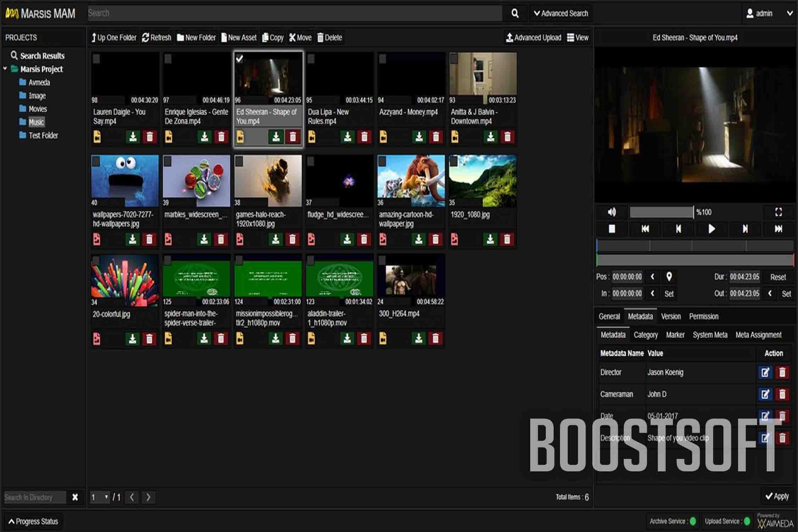Download spider-man-into-the-spider-verse trailer
This screenshot has height=532, width=798.
coord(204,339)
